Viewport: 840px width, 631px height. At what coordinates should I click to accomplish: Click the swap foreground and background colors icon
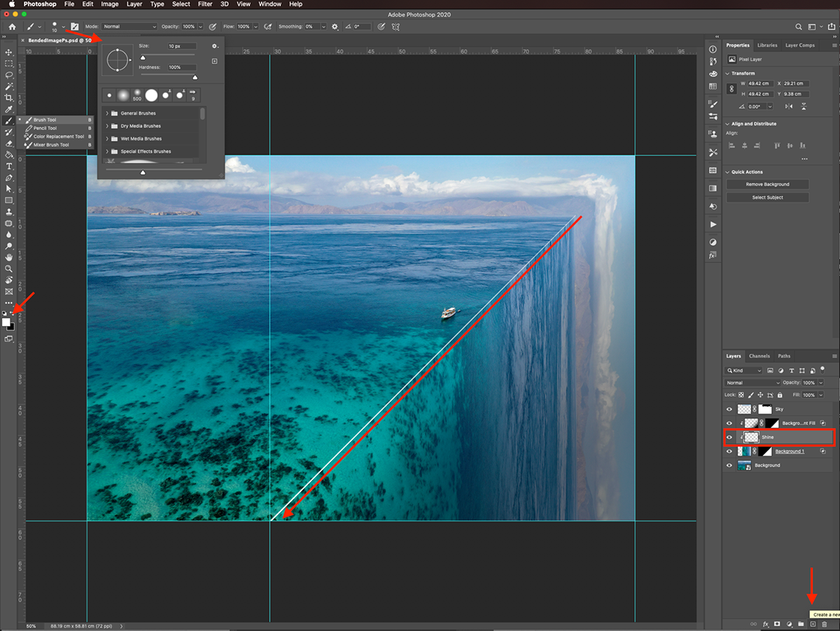pos(12,313)
